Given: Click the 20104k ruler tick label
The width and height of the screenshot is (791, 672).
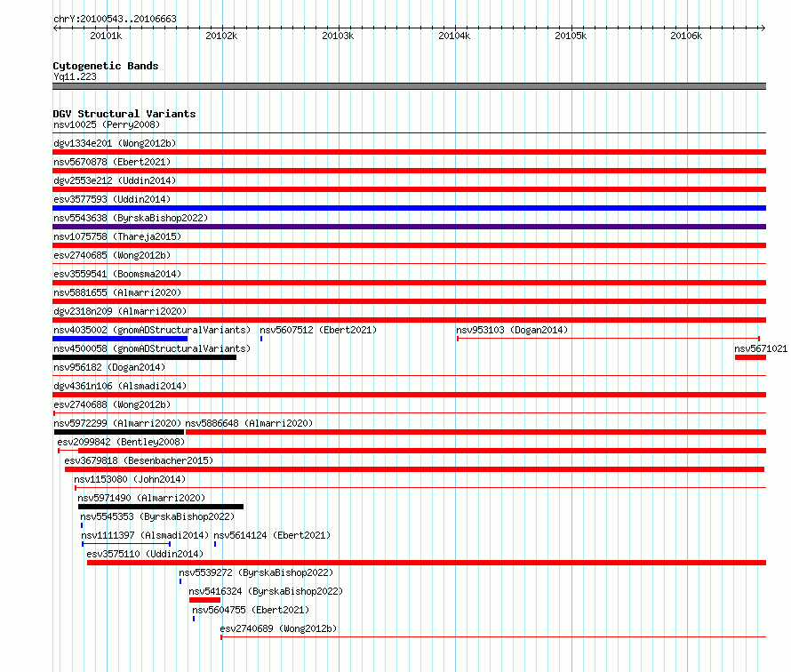Looking at the screenshot, I should point(454,36).
